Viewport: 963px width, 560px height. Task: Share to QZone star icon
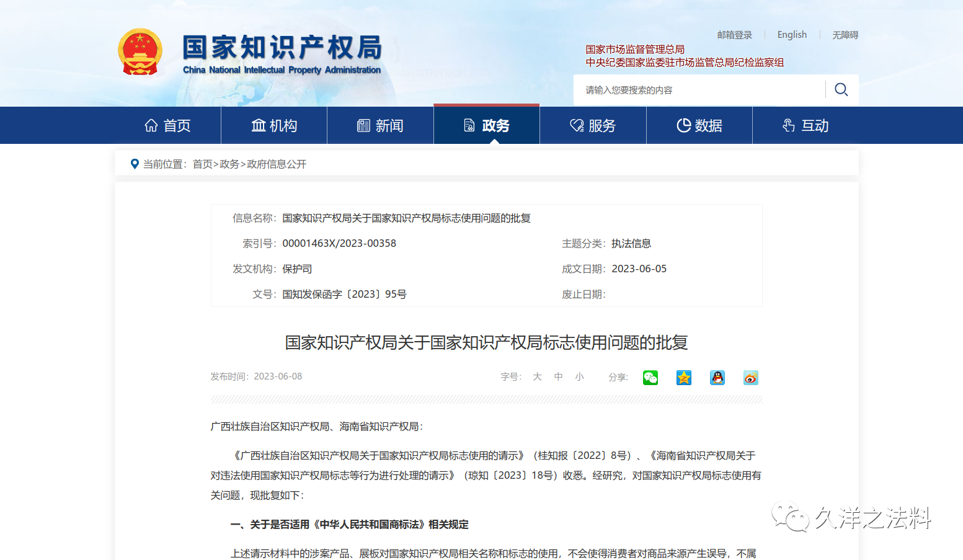click(x=683, y=378)
